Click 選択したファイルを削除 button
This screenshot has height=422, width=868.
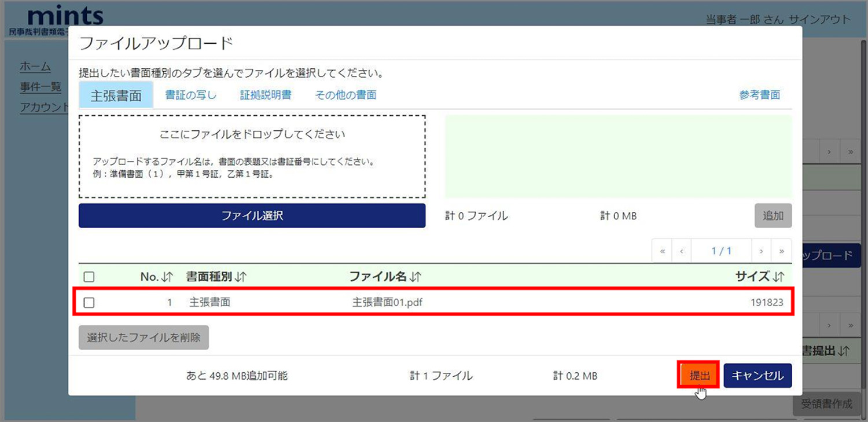(x=144, y=337)
